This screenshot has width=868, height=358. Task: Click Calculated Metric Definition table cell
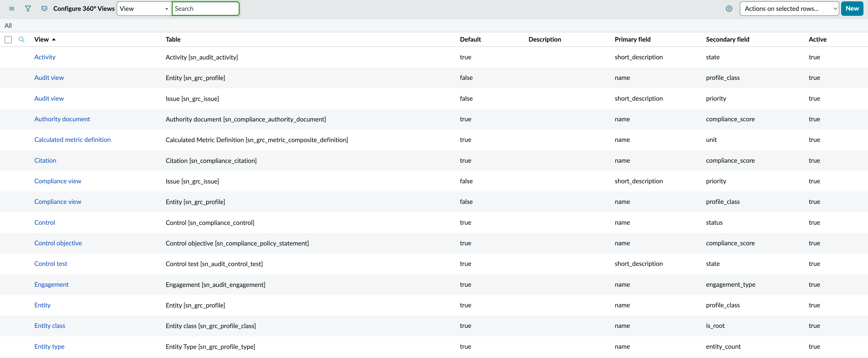tap(257, 140)
